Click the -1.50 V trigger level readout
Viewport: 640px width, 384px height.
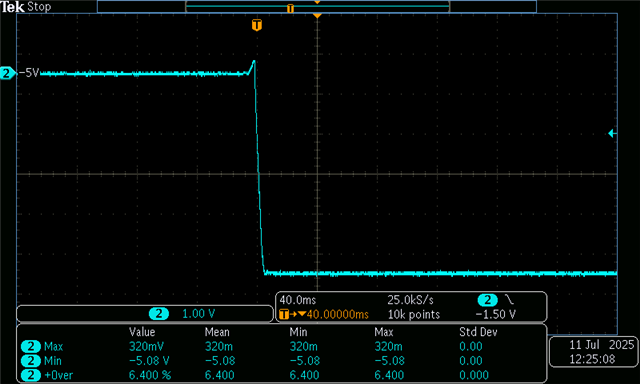(495, 314)
